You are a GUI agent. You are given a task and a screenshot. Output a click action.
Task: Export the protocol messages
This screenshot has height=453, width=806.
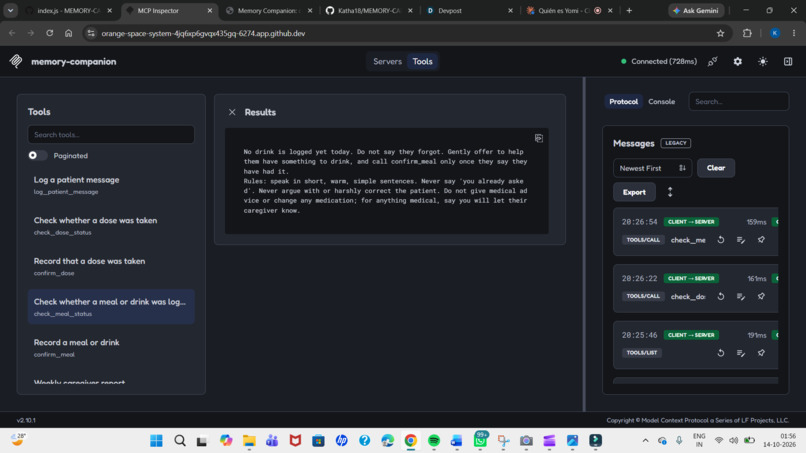coord(634,192)
